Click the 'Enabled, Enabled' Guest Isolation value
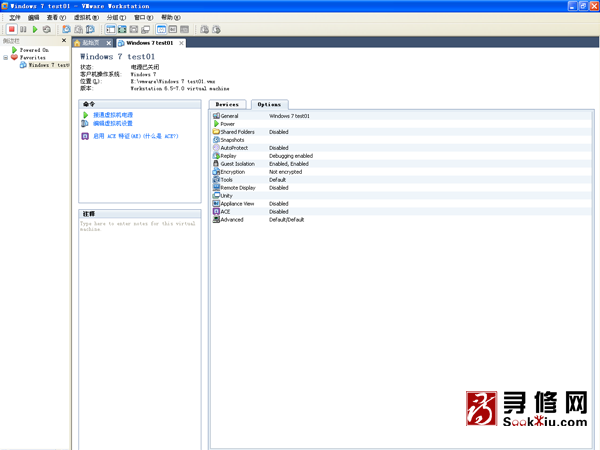This screenshot has height=450, width=600. [x=289, y=164]
